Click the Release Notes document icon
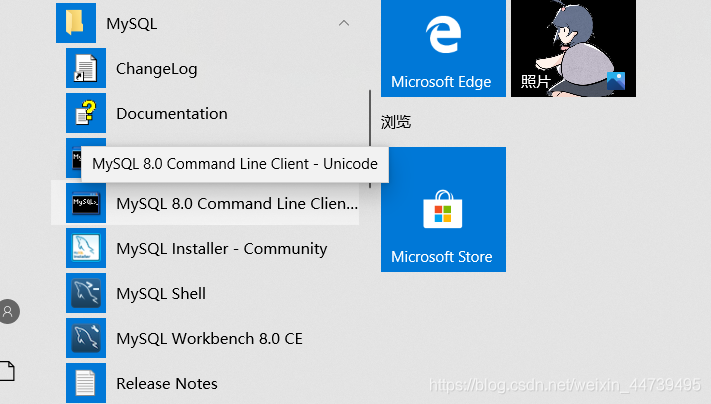The image size is (711, 404). [85, 384]
